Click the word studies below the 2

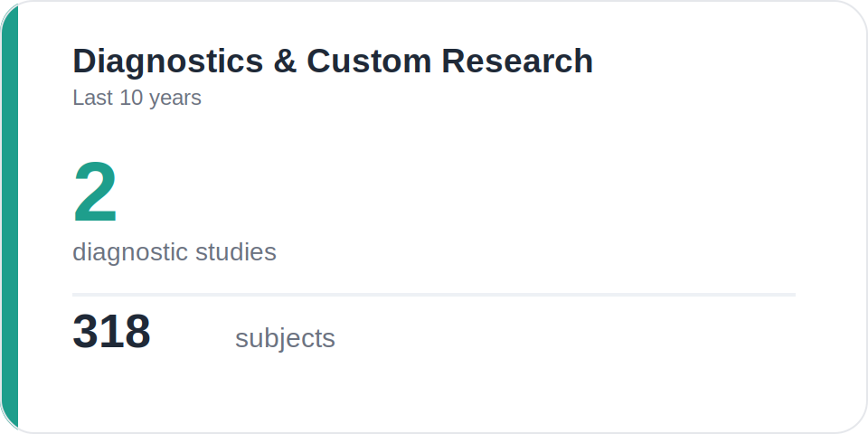pyautogui.click(x=236, y=252)
